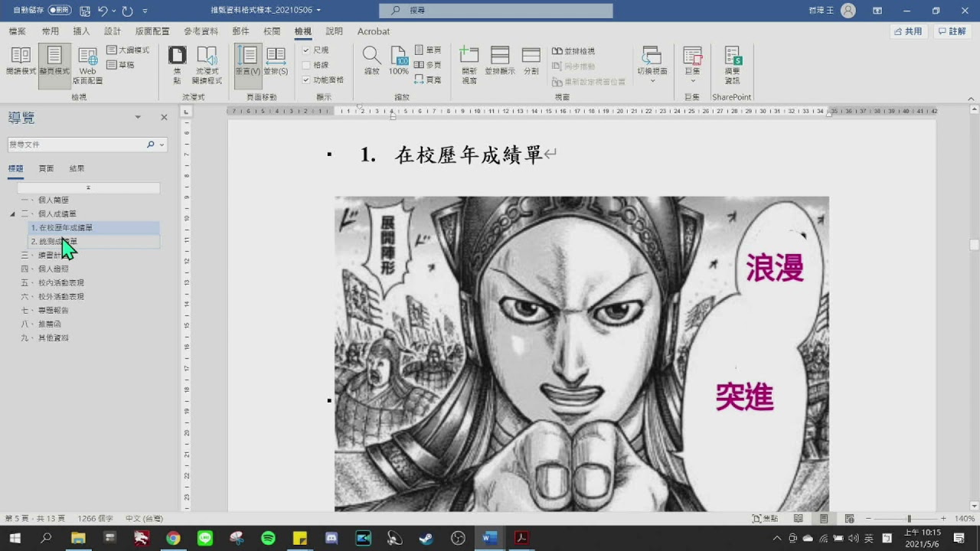Close the Navigation (導覽) pane
980x551 pixels.
(164, 117)
